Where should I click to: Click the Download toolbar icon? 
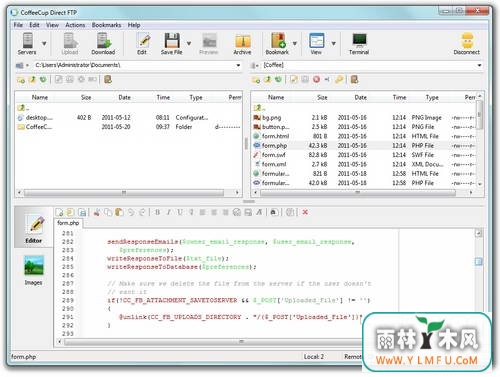(x=103, y=44)
